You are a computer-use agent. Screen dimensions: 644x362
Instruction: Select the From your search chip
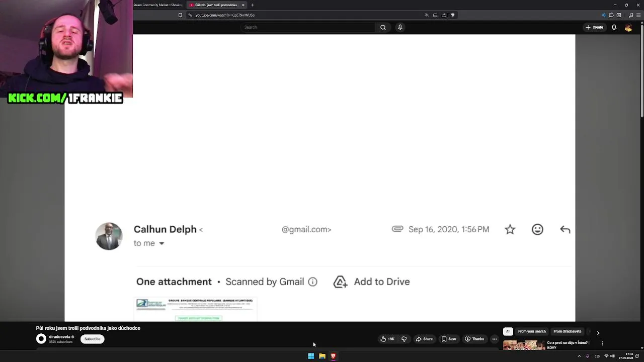[532, 331]
